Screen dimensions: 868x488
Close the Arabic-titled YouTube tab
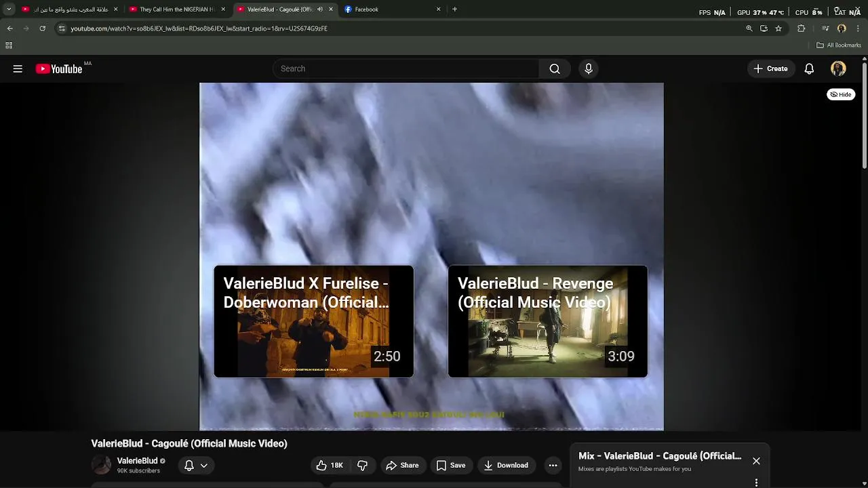pos(115,9)
